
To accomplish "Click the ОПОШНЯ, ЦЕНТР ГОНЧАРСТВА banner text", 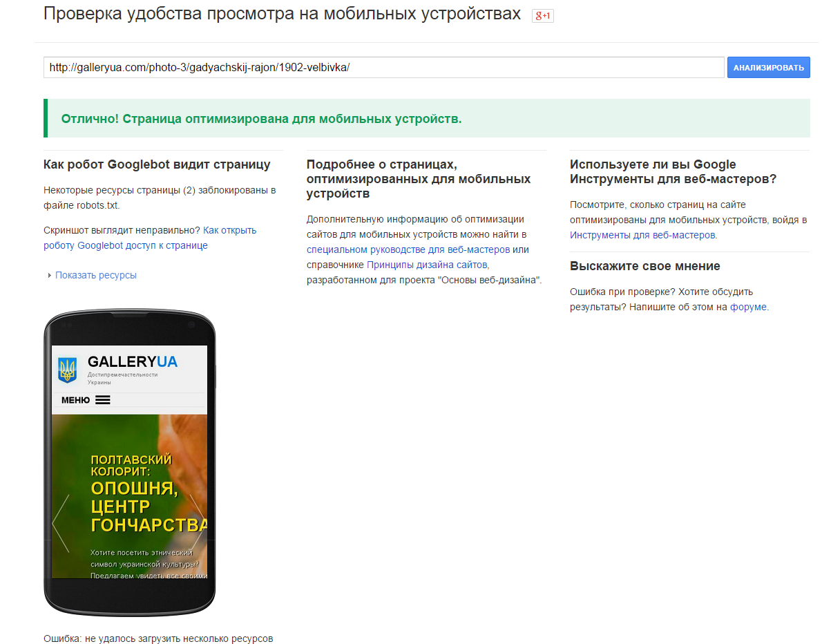I will (149, 506).
